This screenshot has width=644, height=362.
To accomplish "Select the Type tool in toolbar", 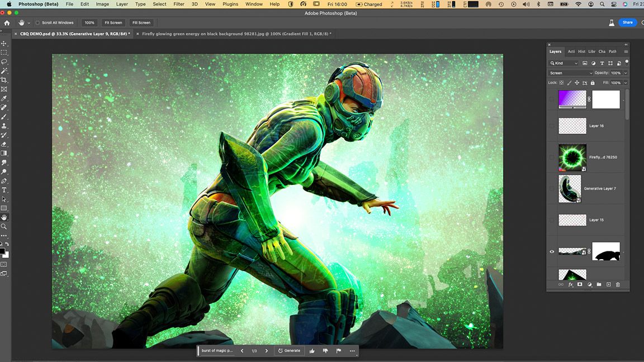I will (4, 190).
